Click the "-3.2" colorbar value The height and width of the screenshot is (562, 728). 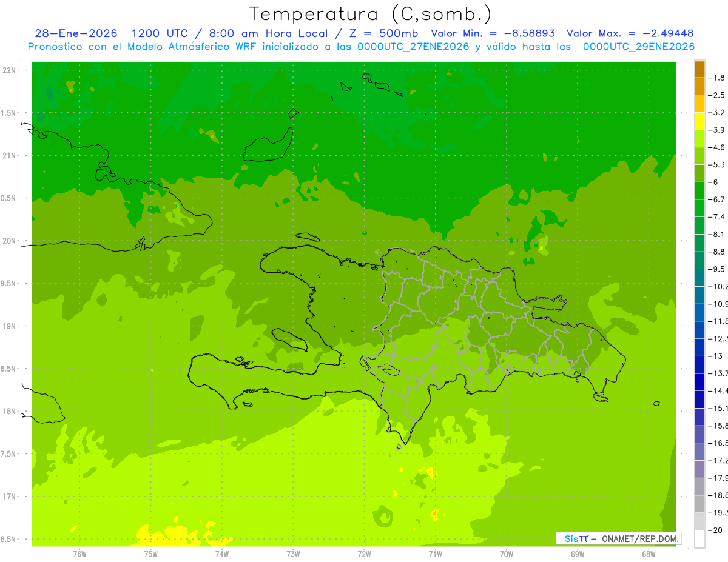point(717,112)
